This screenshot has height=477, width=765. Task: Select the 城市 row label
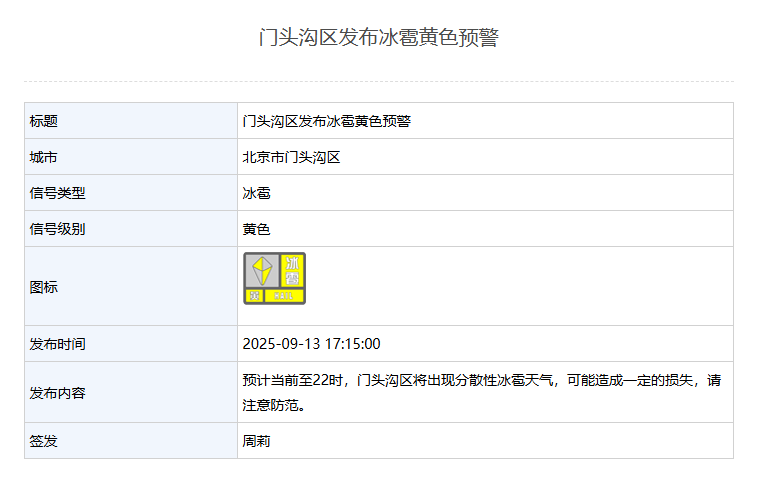pyautogui.click(x=44, y=157)
